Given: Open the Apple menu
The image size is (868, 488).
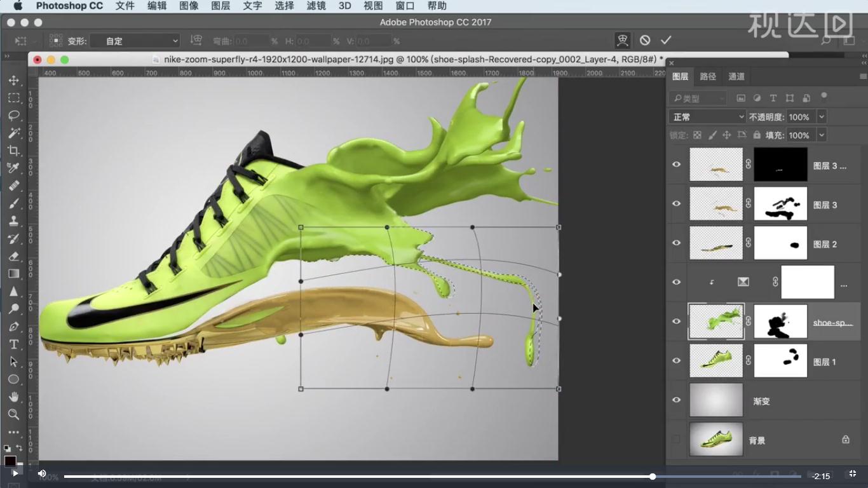Looking at the screenshot, I should (17, 6).
